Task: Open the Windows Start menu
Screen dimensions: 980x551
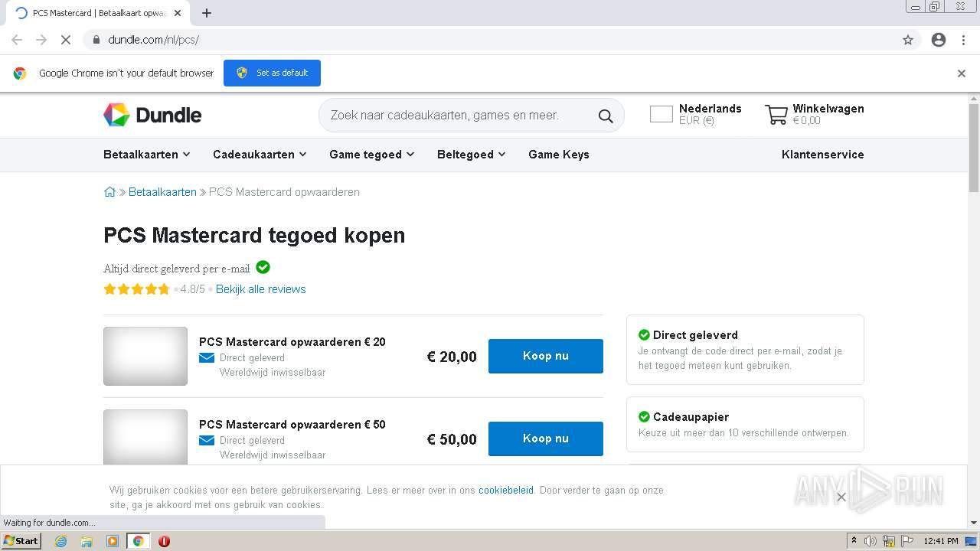Action: coord(21,540)
